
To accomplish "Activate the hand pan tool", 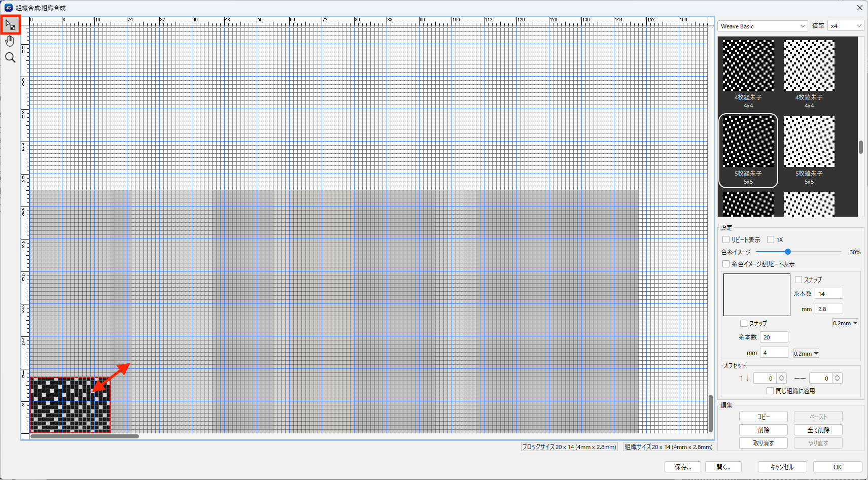I will pyautogui.click(x=10, y=41).
